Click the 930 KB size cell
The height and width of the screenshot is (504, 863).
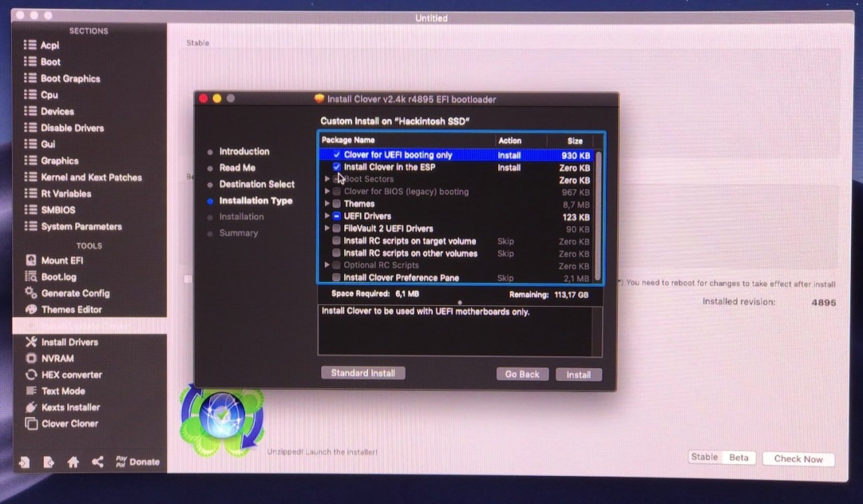pyautogui.click(x=575, y=155)
